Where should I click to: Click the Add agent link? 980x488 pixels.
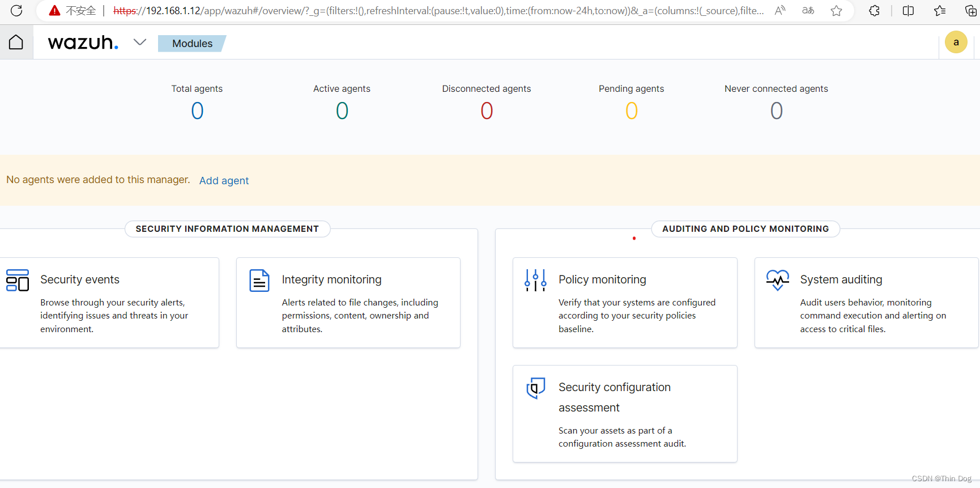coord(224,180)
